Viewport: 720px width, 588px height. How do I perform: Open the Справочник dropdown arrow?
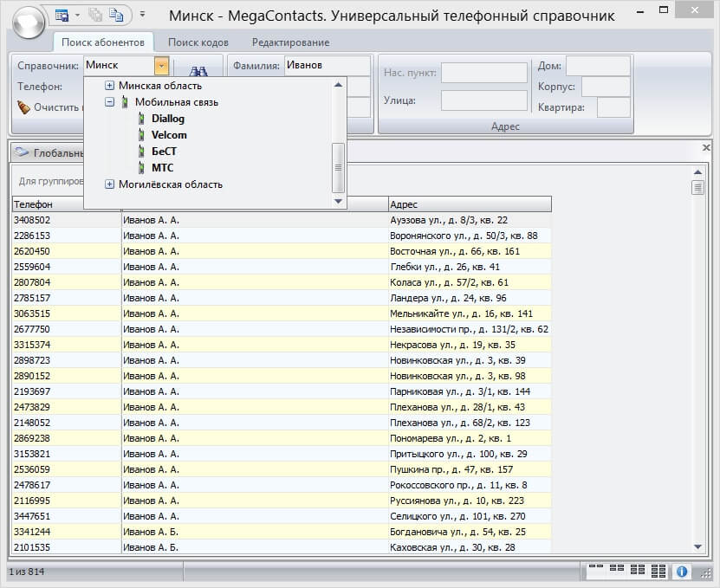[x=161, y=65]
